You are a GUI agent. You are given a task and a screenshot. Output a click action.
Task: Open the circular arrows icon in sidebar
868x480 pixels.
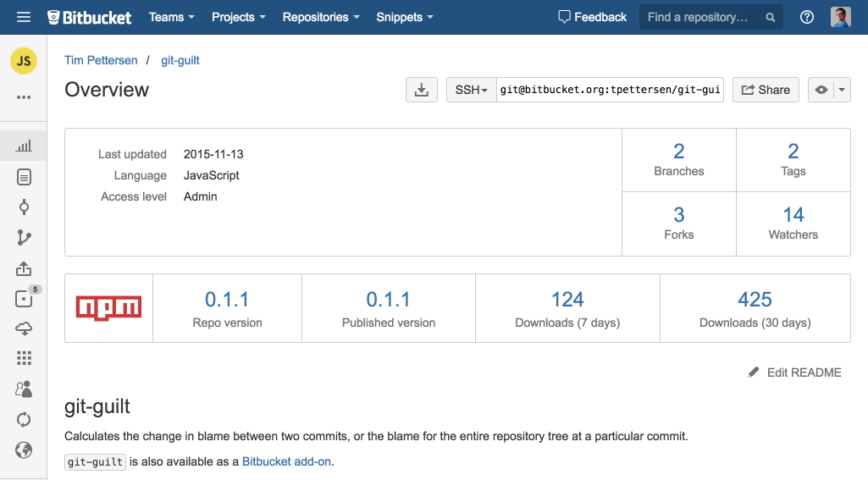(23, 420)
